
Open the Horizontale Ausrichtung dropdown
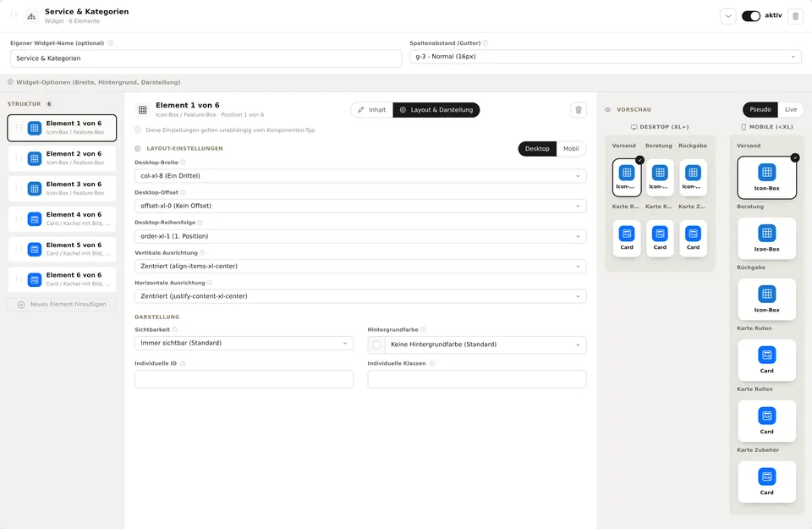[360, 296]
